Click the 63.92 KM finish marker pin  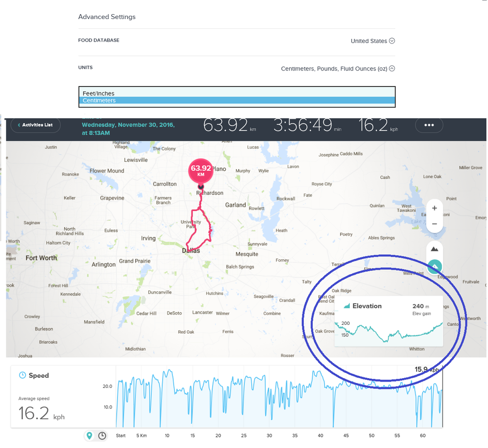coord(201,171)
